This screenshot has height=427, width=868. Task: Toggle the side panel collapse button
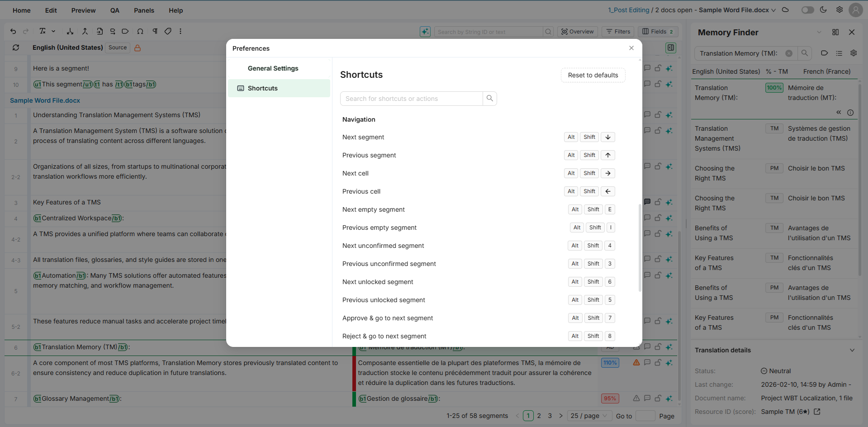pos(671,47)
